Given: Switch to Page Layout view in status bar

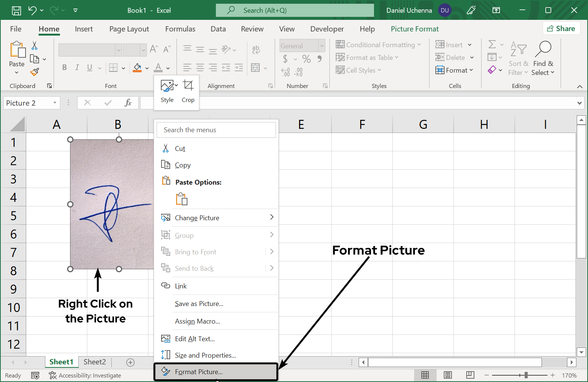Looking at the screenshot, I should coord(447,375).
